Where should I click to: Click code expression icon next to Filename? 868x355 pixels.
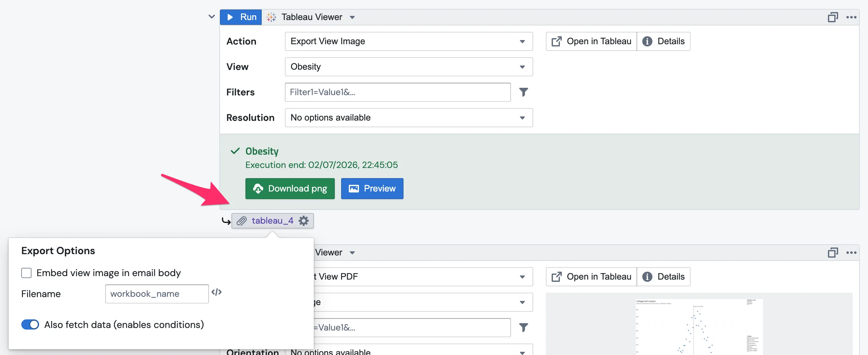click(216, 292)
